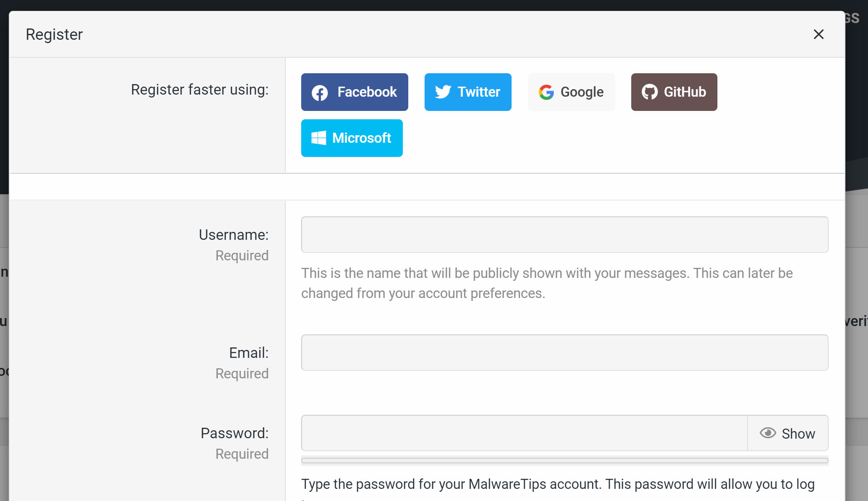Image resolution: width=868 pixels, height=501 pixels.
Task: Click the password strength meter bar
Action: (x=564, y=460)
